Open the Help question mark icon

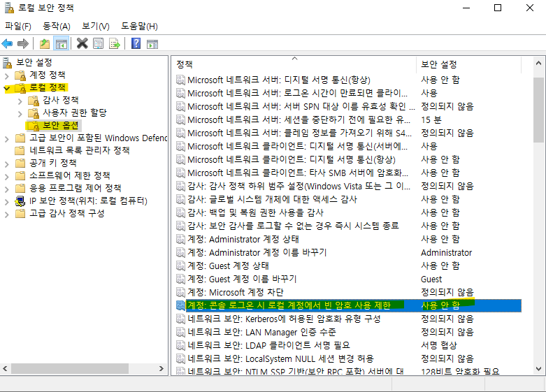[x=136, y=43]
